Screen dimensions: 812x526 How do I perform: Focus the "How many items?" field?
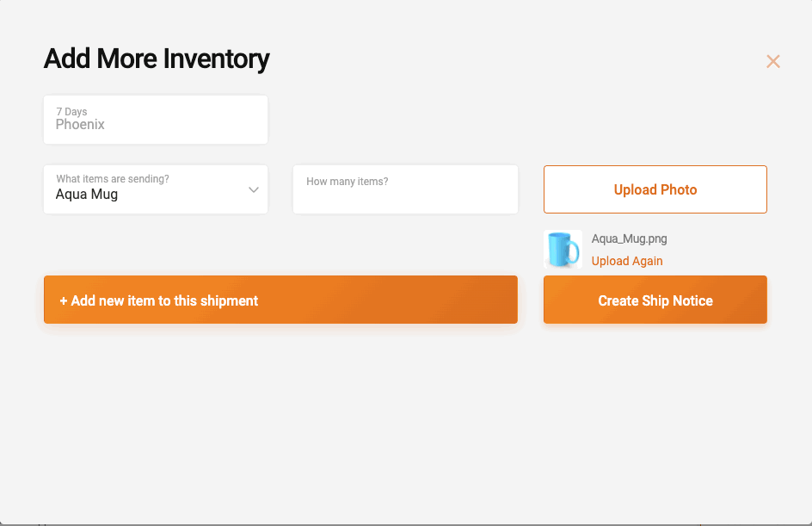click(405, 195)
